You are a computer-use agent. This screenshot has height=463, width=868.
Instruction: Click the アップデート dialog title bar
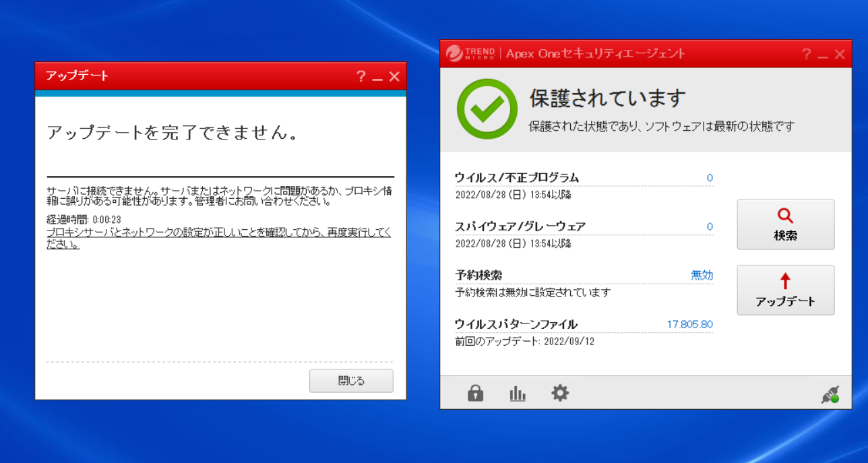tap(202, 76)
